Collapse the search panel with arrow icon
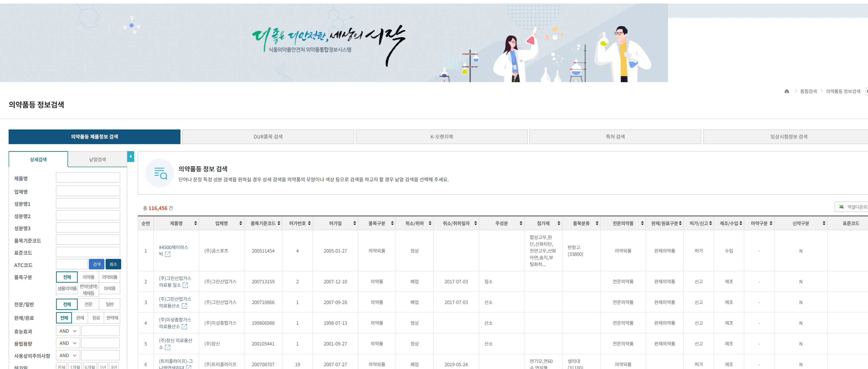 click(130, 156)
